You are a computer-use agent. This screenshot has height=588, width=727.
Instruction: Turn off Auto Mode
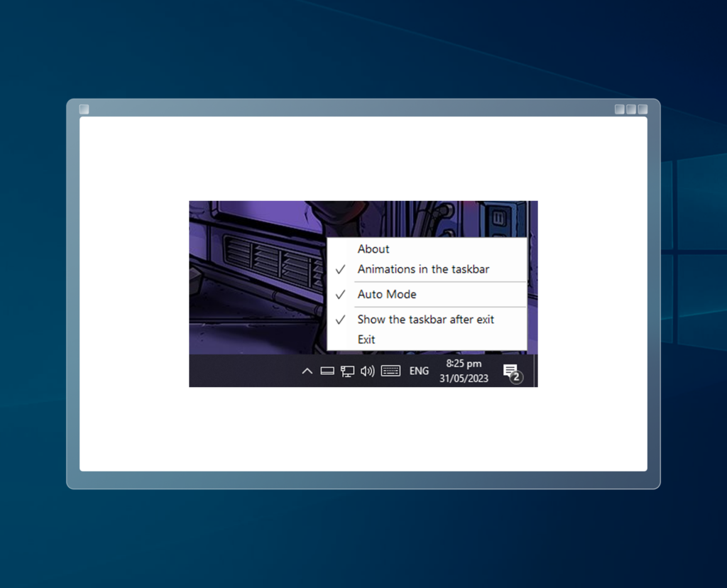387,294
